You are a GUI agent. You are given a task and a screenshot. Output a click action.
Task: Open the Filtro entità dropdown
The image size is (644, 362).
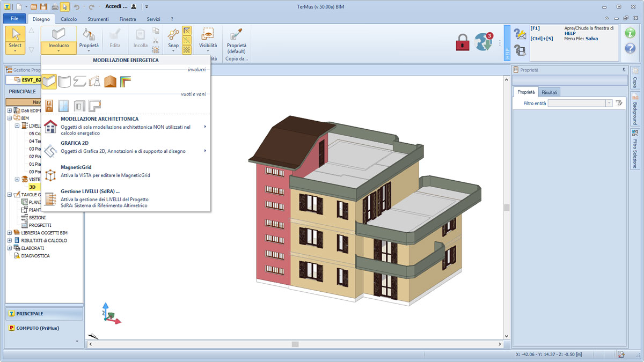click(609, 103)
